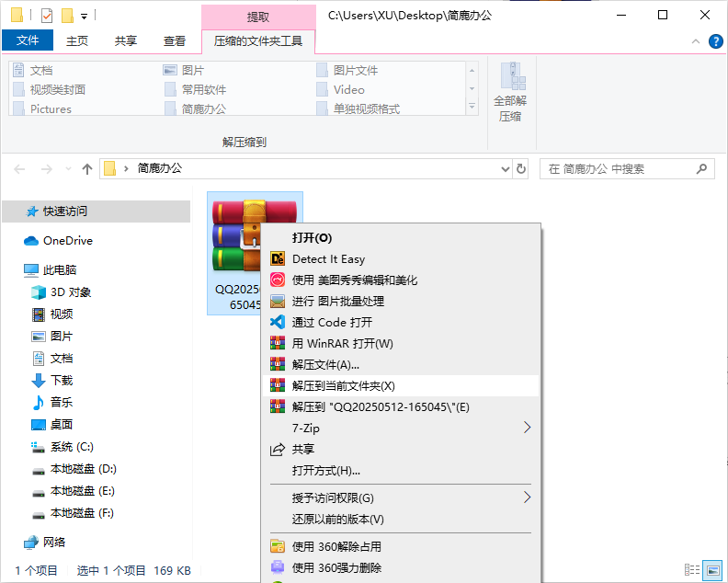Expand the extract-to gallery more arrow

(472, 107)
